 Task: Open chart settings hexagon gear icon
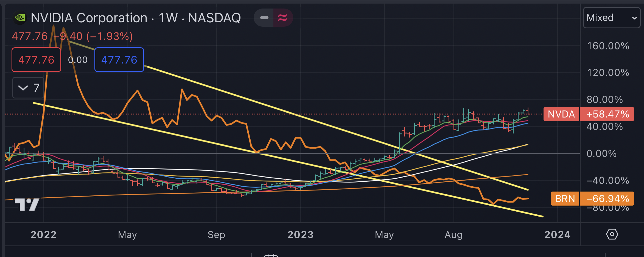(x=612, y=234)
